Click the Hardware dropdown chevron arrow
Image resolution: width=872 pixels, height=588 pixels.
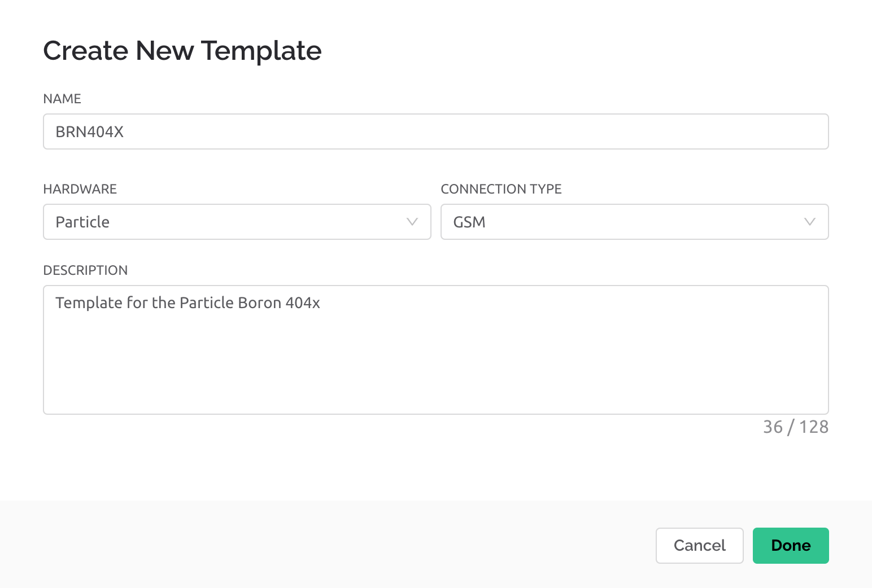[x=411, y=222]
